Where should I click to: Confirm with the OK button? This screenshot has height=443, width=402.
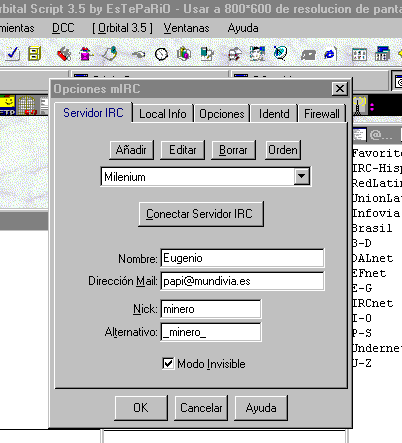[141, 407]
